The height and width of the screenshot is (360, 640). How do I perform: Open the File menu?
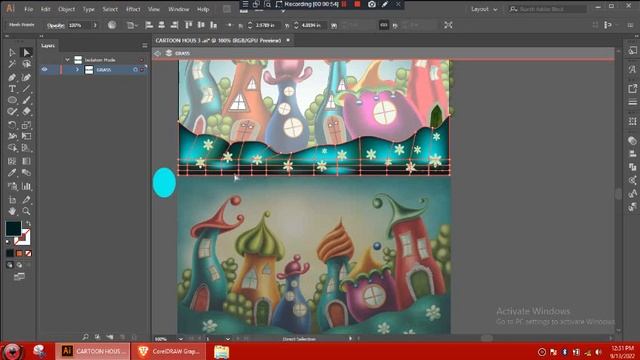(29, 9)
